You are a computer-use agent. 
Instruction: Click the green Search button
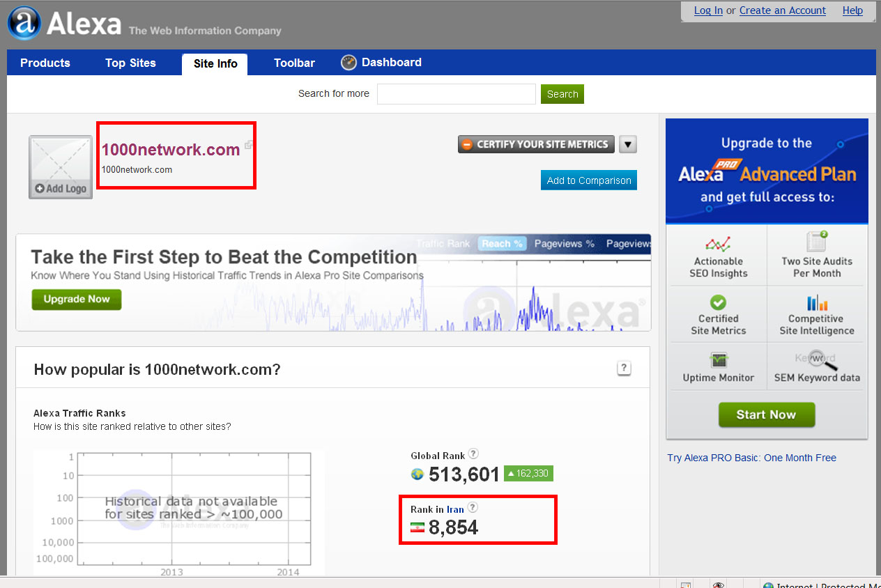tap(562, 94)
